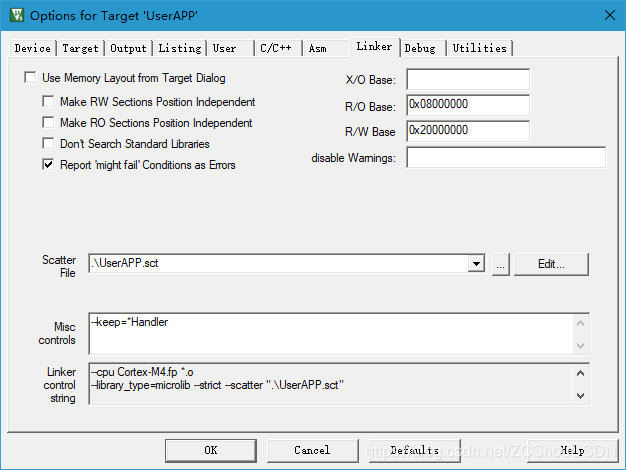Select the Asm tab
This screenshot has height=470, width=626.
326,48
